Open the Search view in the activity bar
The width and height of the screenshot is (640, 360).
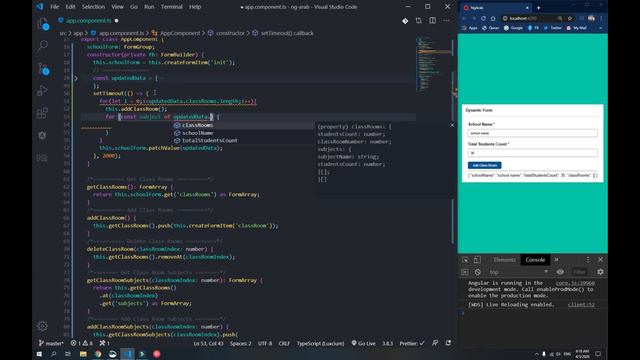pyautogui.click(x=42, y=45)
